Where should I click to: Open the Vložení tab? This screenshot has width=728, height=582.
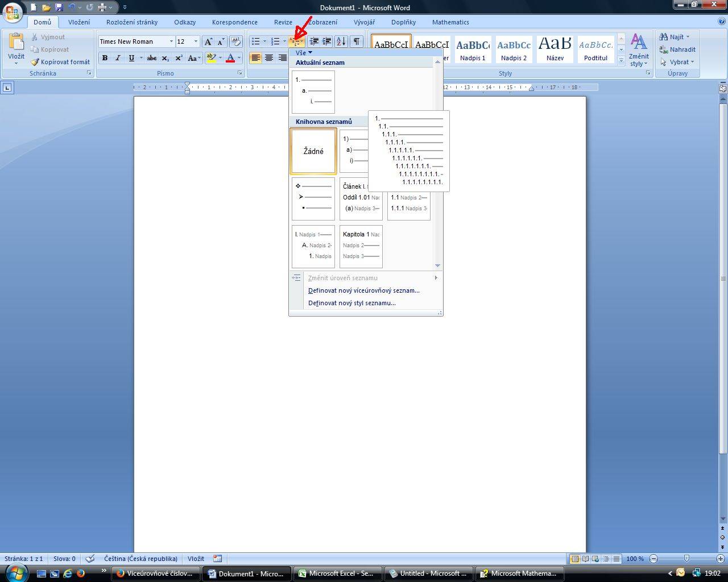coord(79,22)
